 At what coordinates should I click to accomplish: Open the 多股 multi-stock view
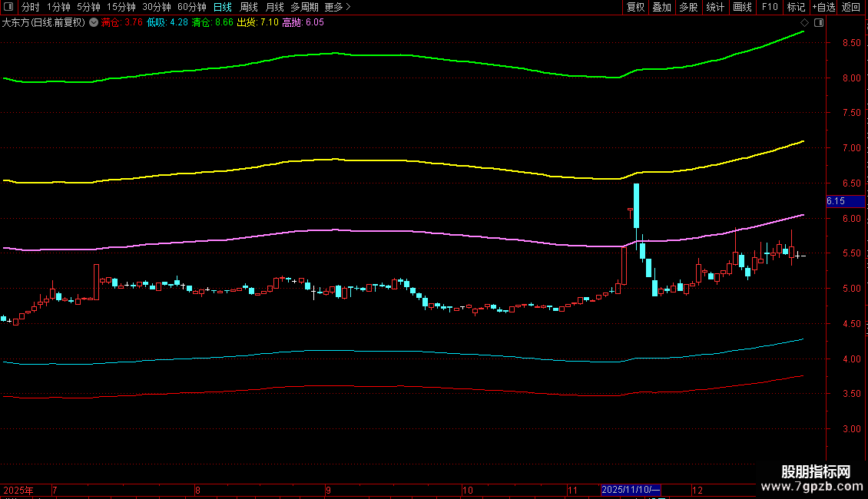tap(688, 7)
